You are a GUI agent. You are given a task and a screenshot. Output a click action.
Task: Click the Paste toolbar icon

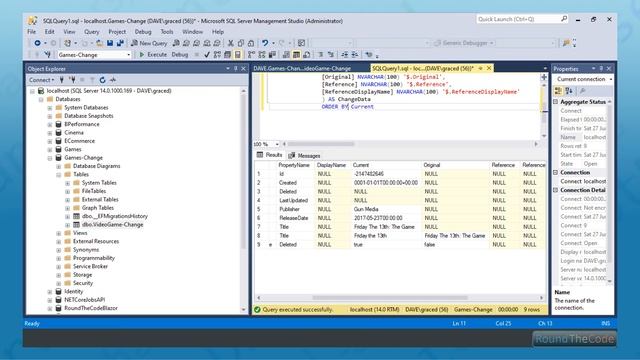pos(251,43)
